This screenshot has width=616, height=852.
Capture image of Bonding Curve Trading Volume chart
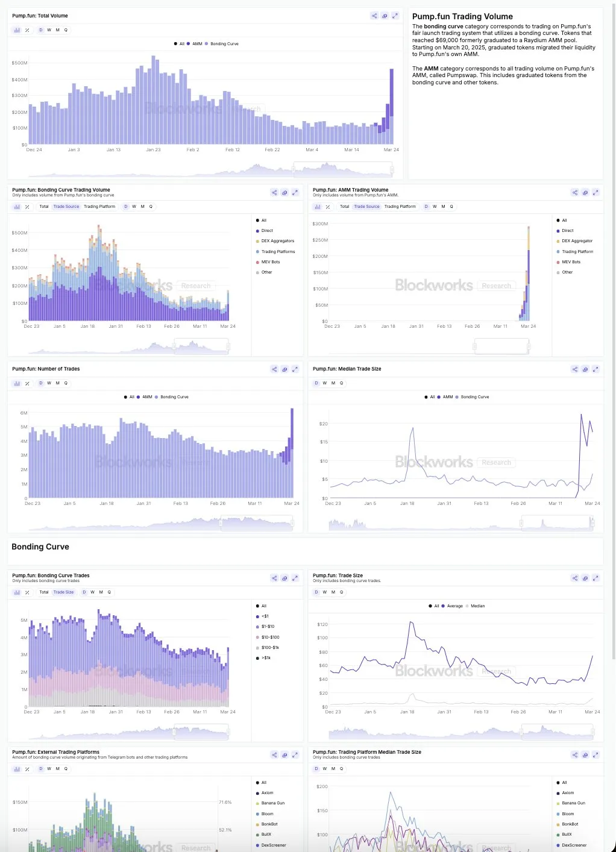(284, 193)
